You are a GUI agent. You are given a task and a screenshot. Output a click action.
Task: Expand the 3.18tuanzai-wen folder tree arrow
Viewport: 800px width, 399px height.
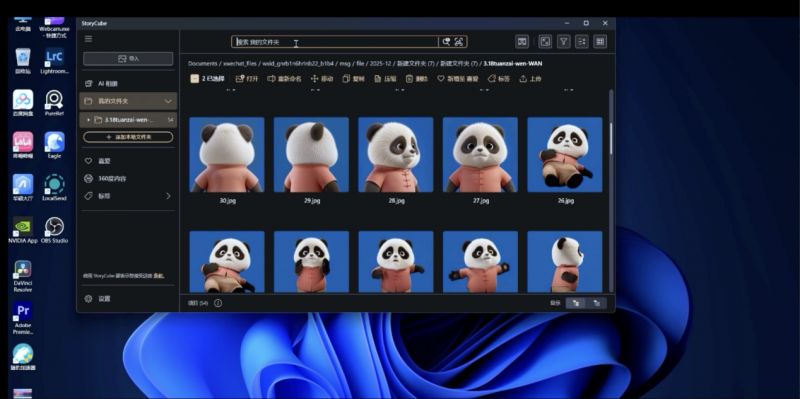coord(89,120)
